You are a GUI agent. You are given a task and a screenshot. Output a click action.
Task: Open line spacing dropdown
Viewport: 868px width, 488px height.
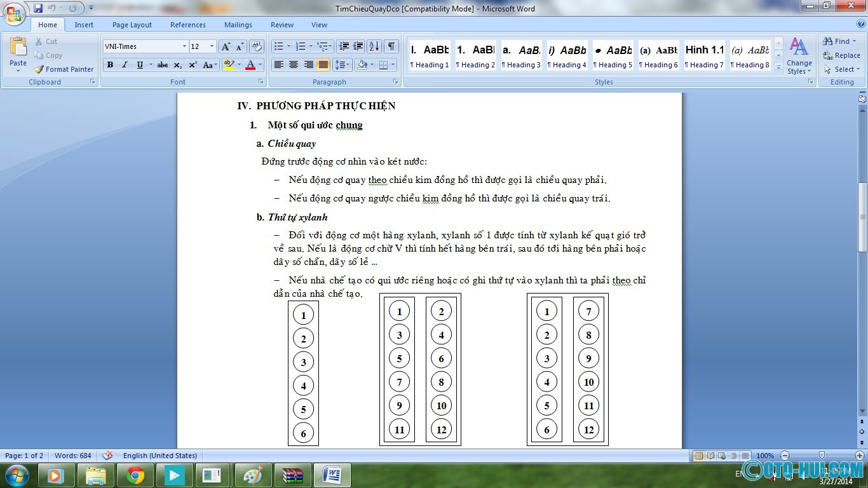pos(342,65)
